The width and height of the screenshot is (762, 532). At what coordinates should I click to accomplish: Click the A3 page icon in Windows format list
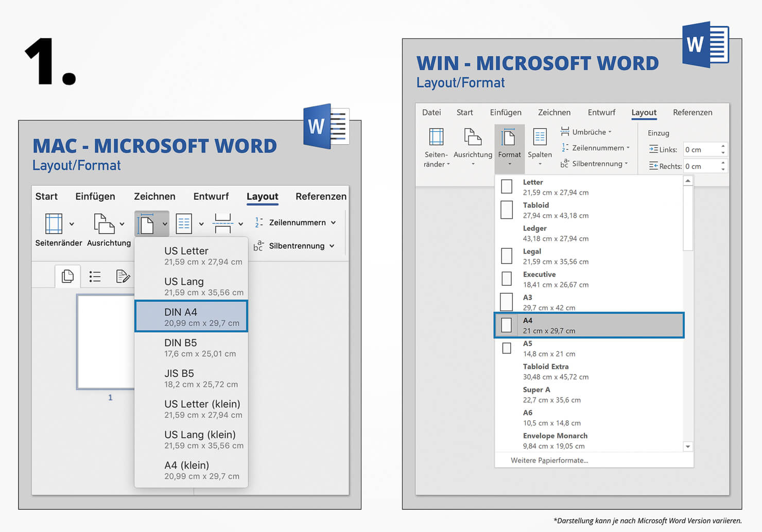coord(507,302)
